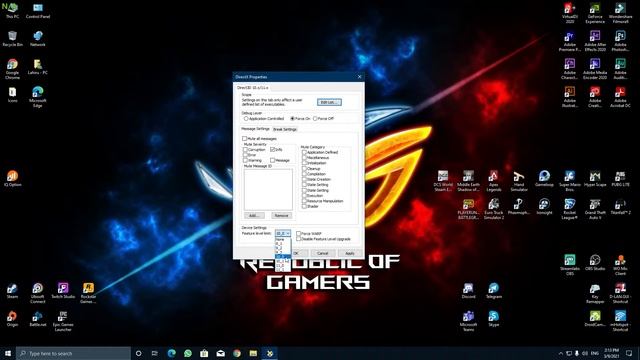Toggle the Warning severity checkbox
The height and width of the screenshot is (360, 640).
tap(245, 160)
